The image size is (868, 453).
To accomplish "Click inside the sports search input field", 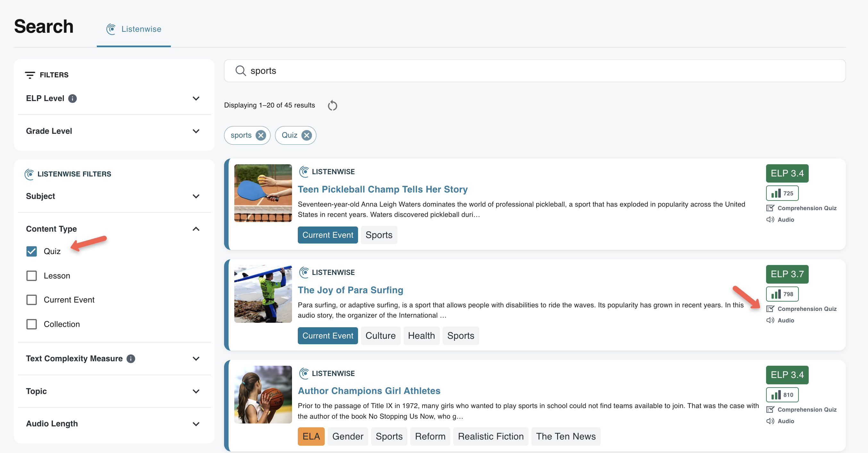I will 404,71.
